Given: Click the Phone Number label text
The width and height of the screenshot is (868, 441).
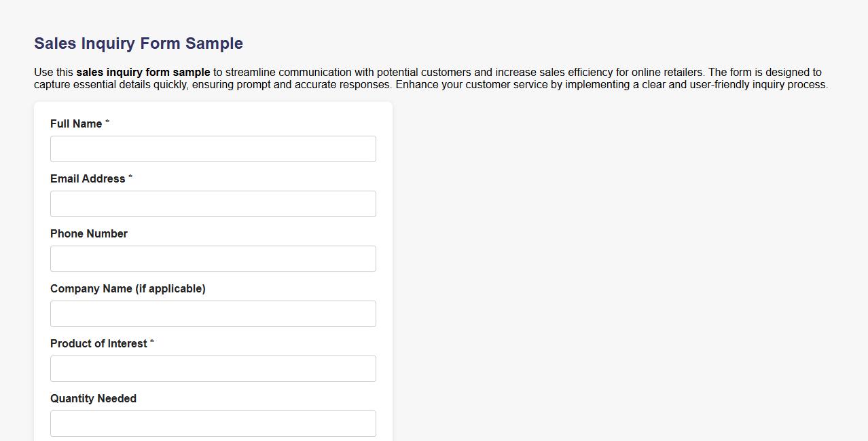Looking at the screenshot, I should 89,233.
